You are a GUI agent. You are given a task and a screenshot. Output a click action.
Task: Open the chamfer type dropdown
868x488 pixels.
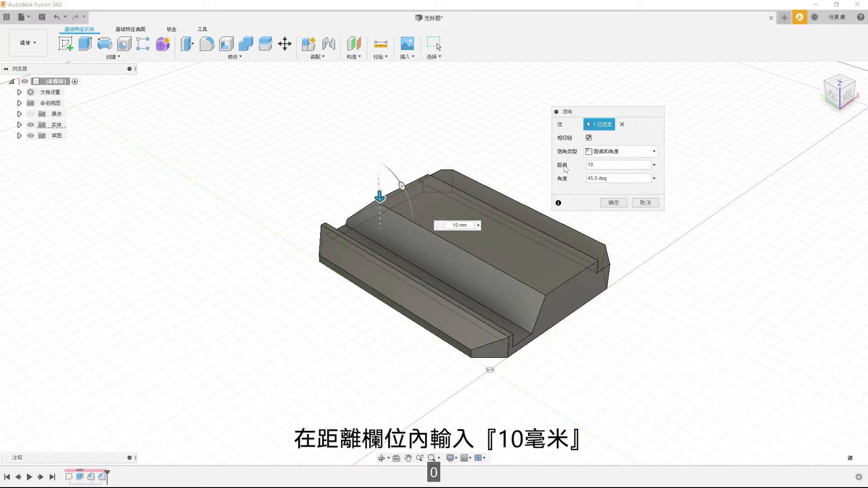point(621,151)
